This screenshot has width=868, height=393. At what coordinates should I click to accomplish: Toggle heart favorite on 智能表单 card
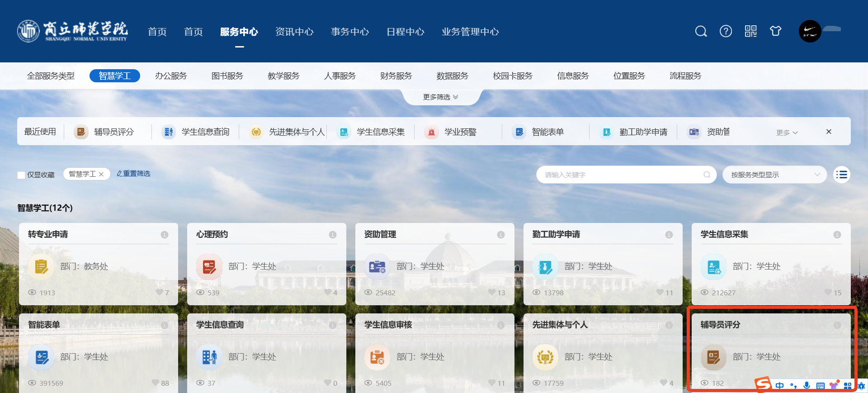(x=156, y=383)
